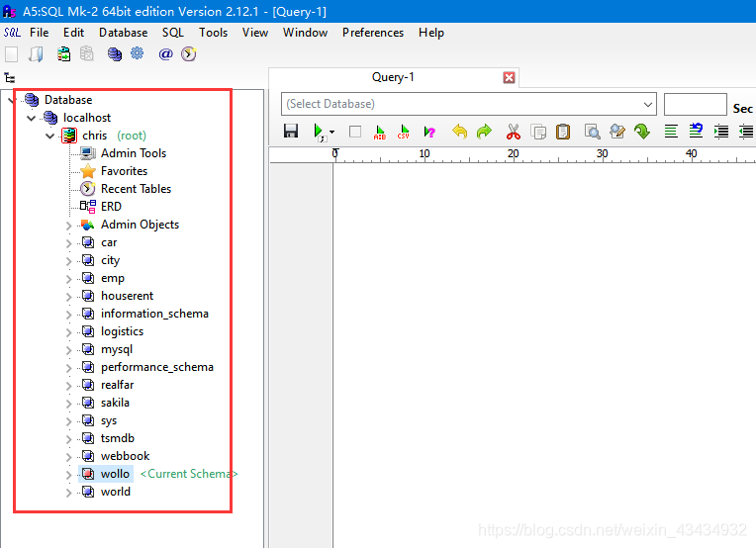756x548 pixels.
Task: Expand the sakila schema node
Action: coord(68,404)
